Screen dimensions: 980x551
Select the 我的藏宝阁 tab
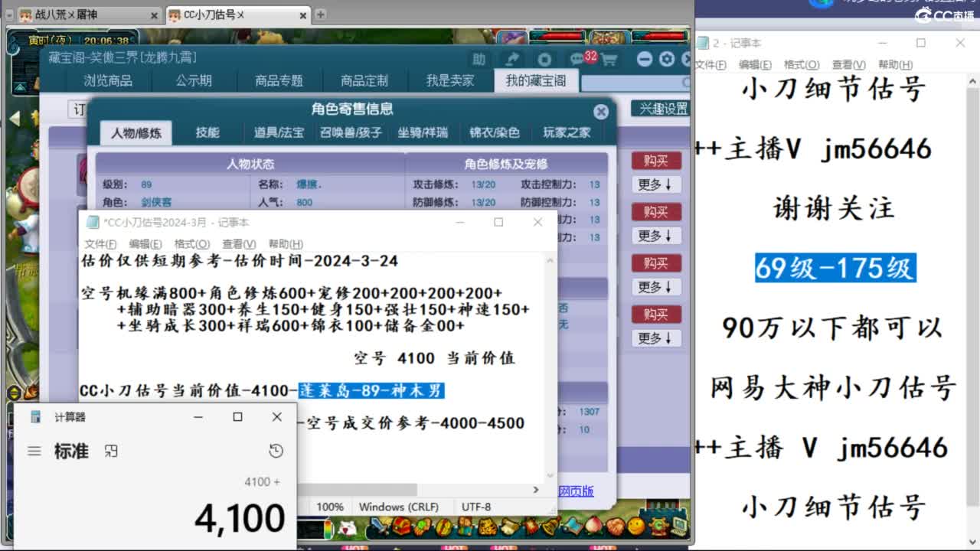point(536,80)
